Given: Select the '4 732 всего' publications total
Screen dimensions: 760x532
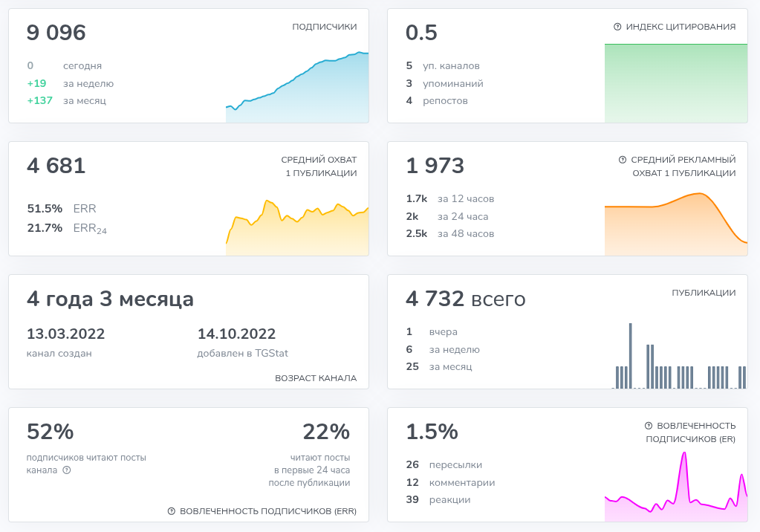Looking at the screenshot, I should tap(466, 299).
